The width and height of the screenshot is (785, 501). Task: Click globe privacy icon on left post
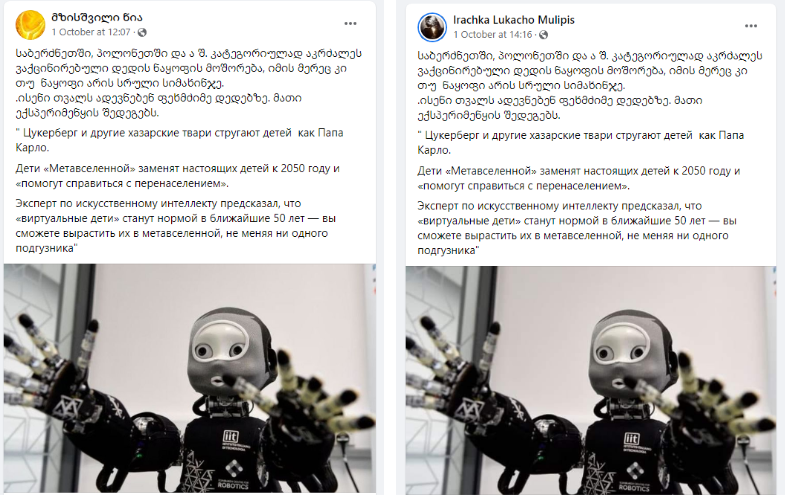[142, 33]
